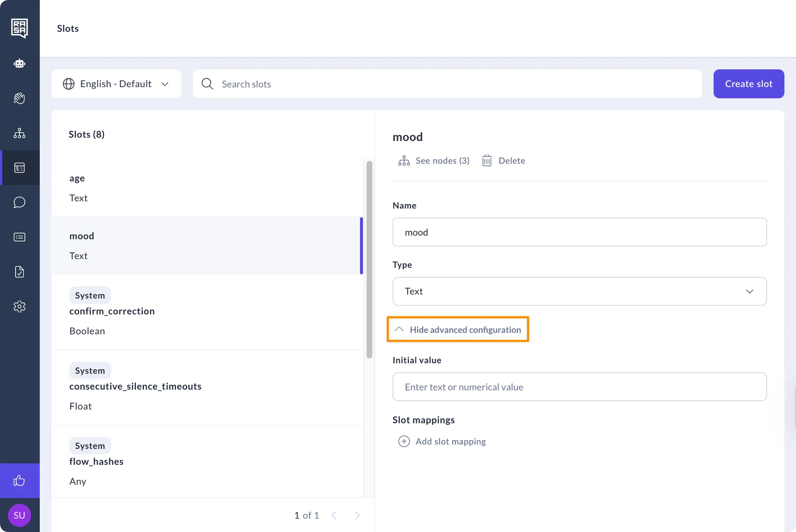
Task: Open the settings gear sidebar icon
Action: tap(19, 306)
